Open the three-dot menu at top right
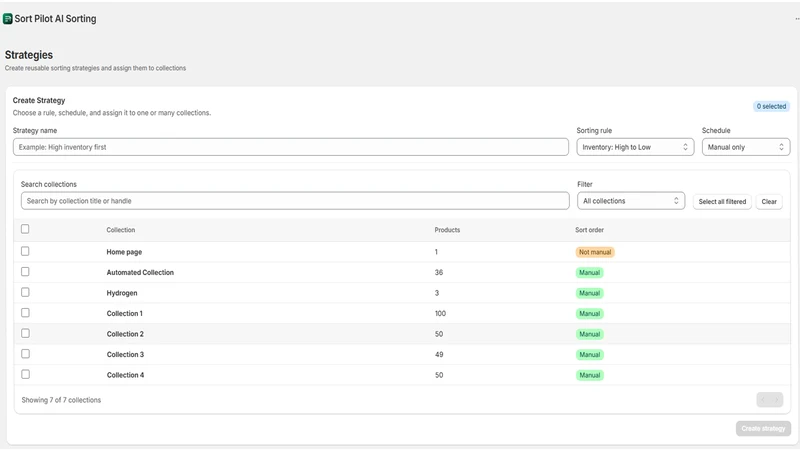This screenshot has height=450, width=800. (x=797, y=19)
